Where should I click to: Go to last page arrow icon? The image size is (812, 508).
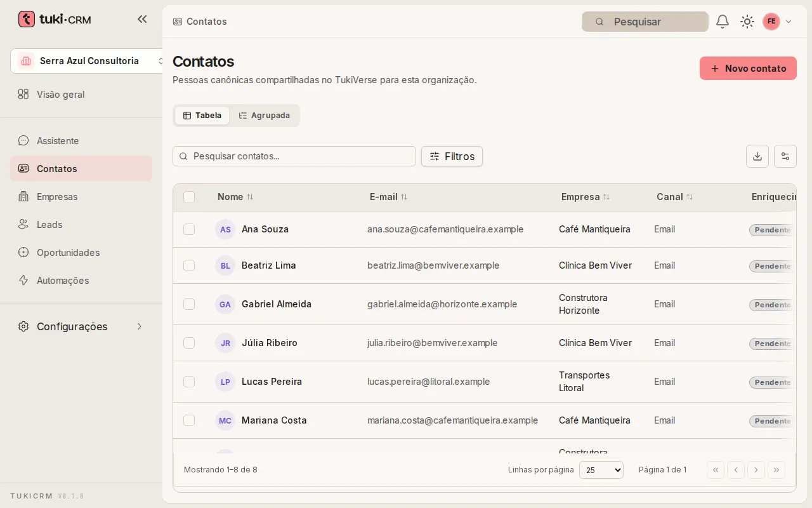click(x=776, y=470)
